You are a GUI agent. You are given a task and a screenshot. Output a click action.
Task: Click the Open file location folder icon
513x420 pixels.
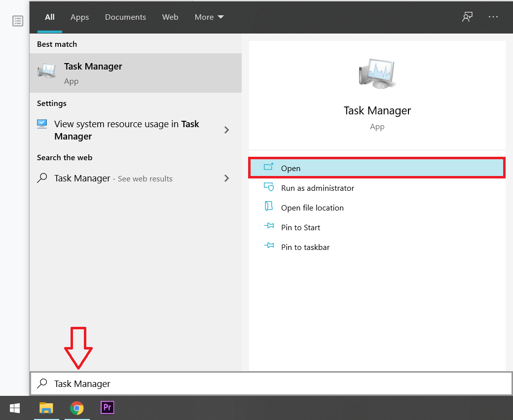tap(269, 207)
